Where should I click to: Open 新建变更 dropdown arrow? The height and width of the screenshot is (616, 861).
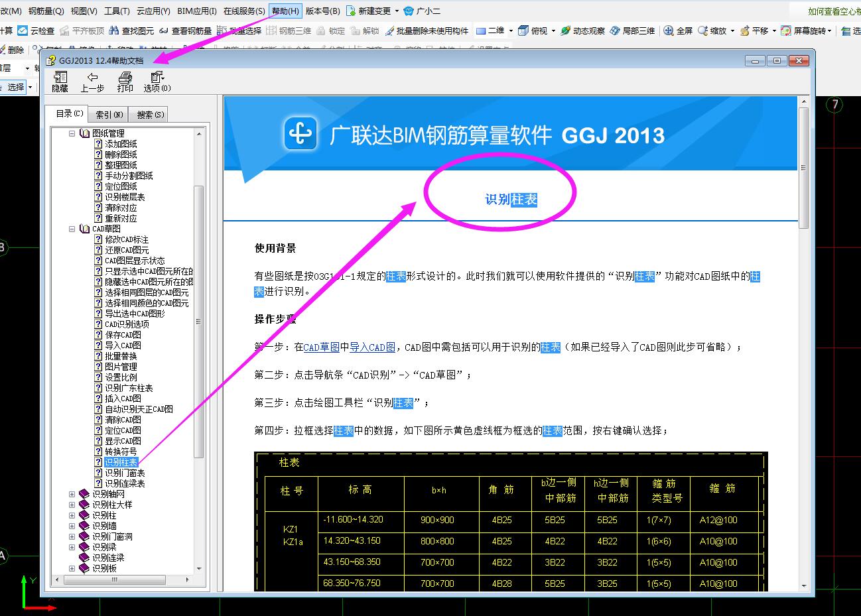pos(397,11)
